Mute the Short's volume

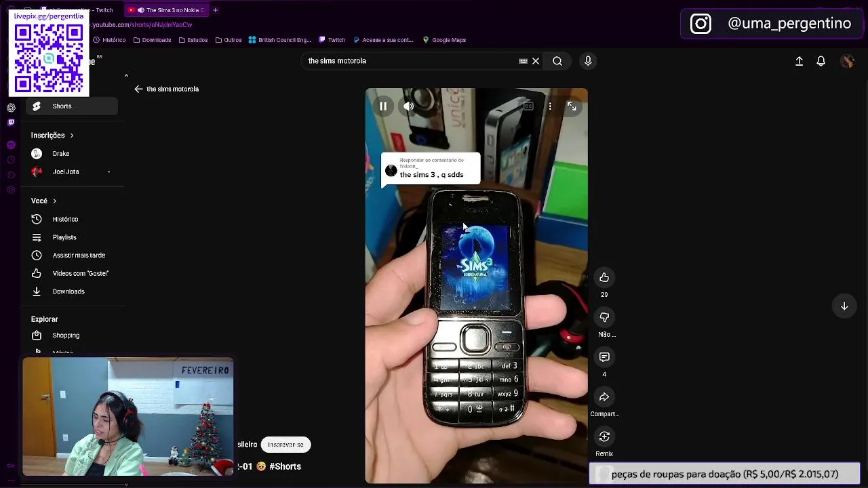408,106
